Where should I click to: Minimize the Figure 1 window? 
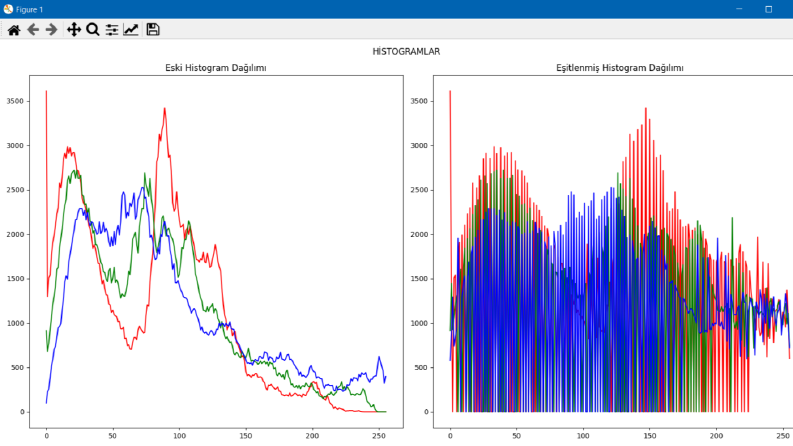(739, 9)
